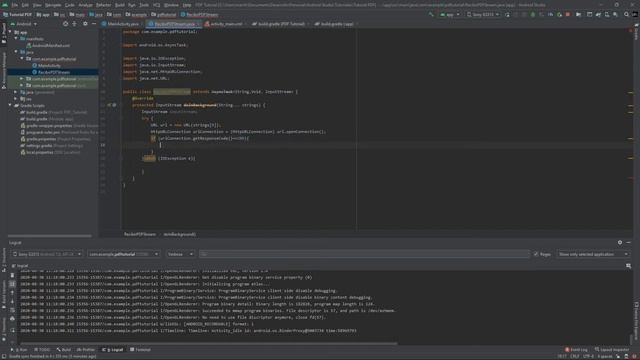Collapse all in the Project panel
Viewport: 640px width, 360px height.
[74, 24]
